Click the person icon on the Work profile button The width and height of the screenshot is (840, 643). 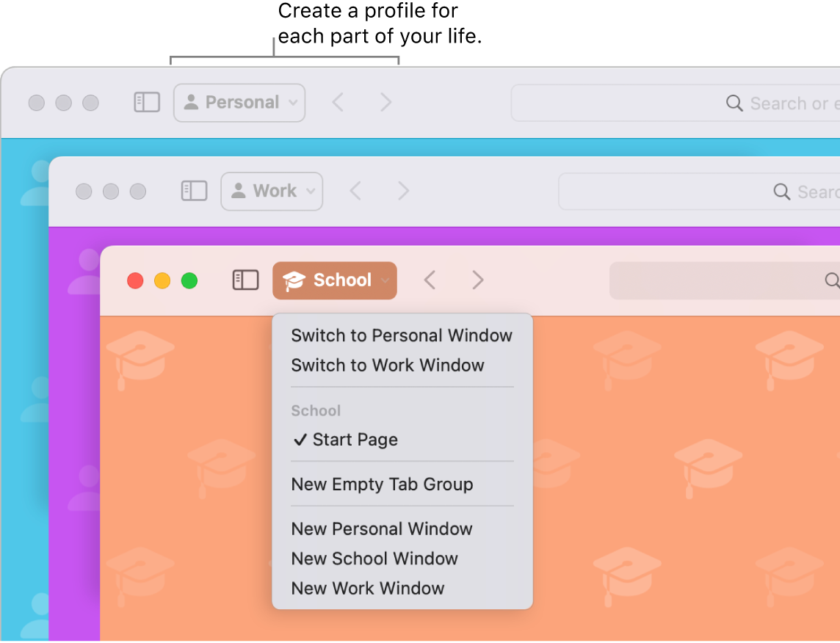237,191
